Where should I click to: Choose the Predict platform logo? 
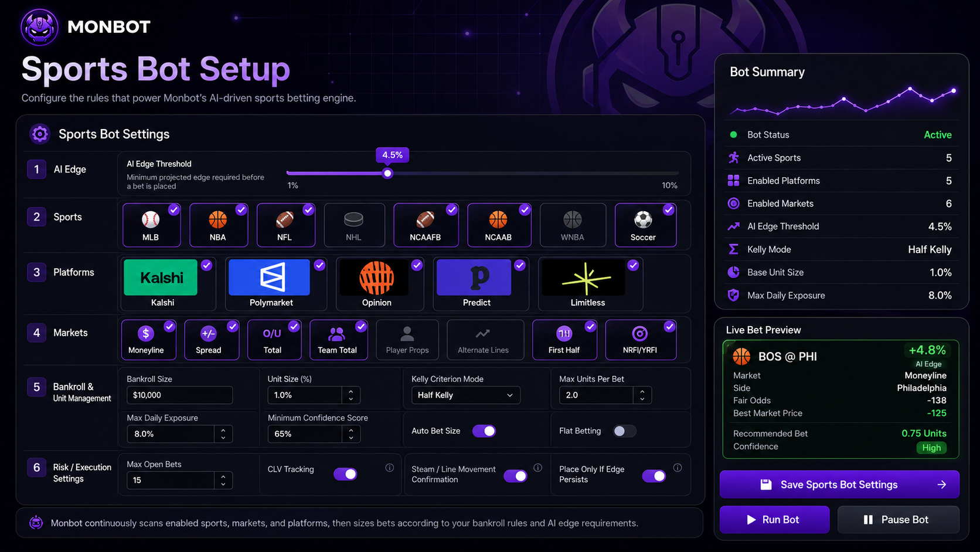(x=474, y=277)
